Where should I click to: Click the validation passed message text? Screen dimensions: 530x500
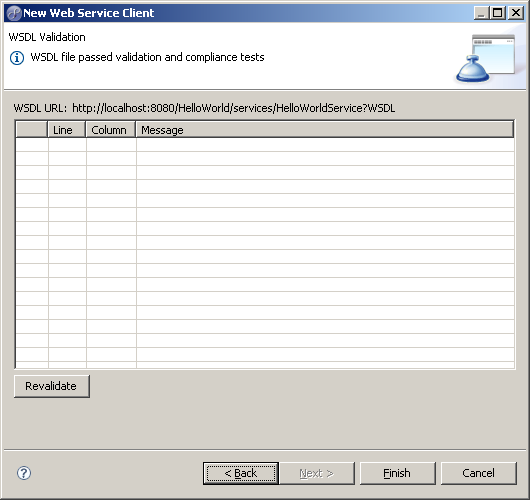pyautogui.click(x=147, y=57)
